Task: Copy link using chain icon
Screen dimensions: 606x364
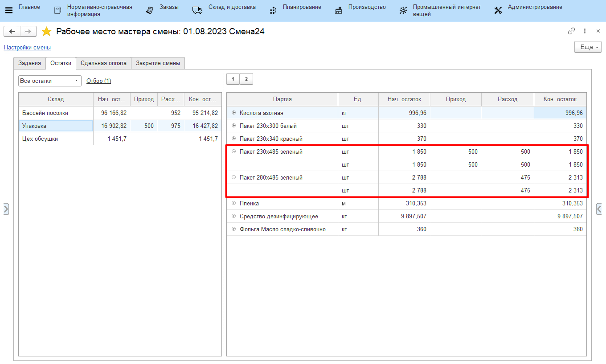Action: point(571,31)
